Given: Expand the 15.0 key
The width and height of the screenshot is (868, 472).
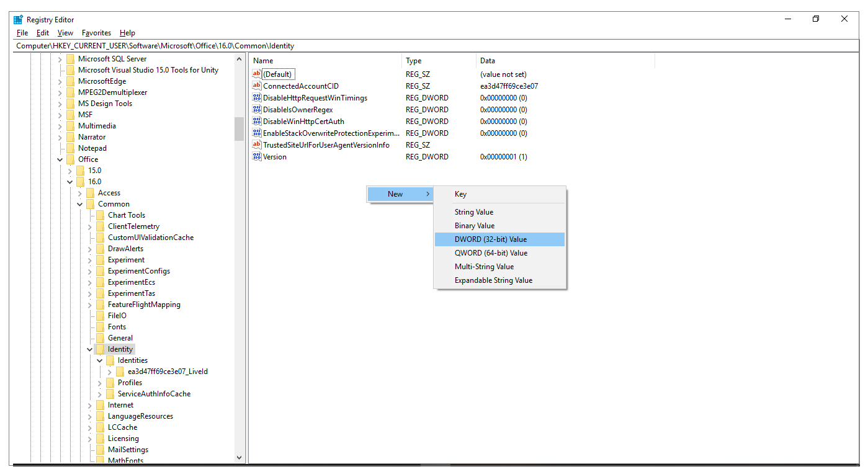Looking at the screenshot, I should point(70,171).
